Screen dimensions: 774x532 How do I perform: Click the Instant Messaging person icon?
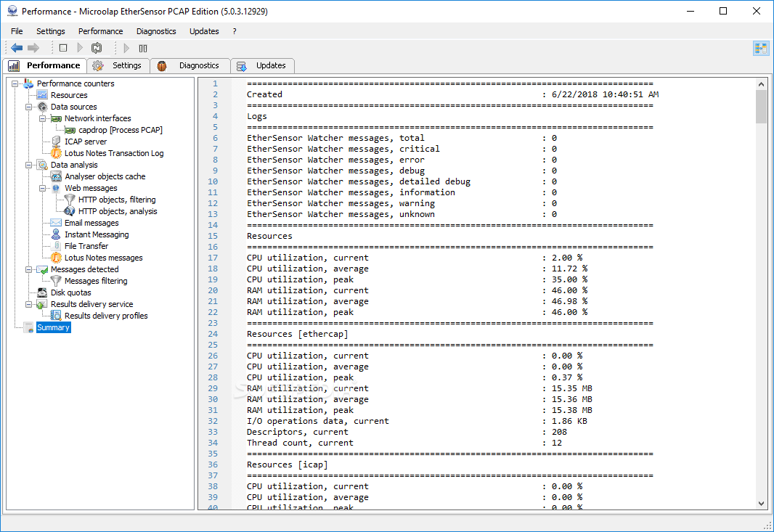57,234
